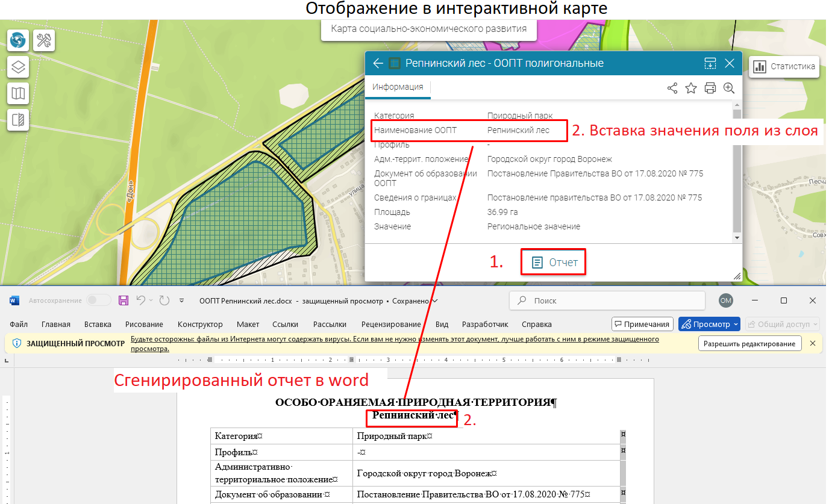Click the info panel vertical scrollbar
Screen dimensions: 829x504
tap(737, 175)
